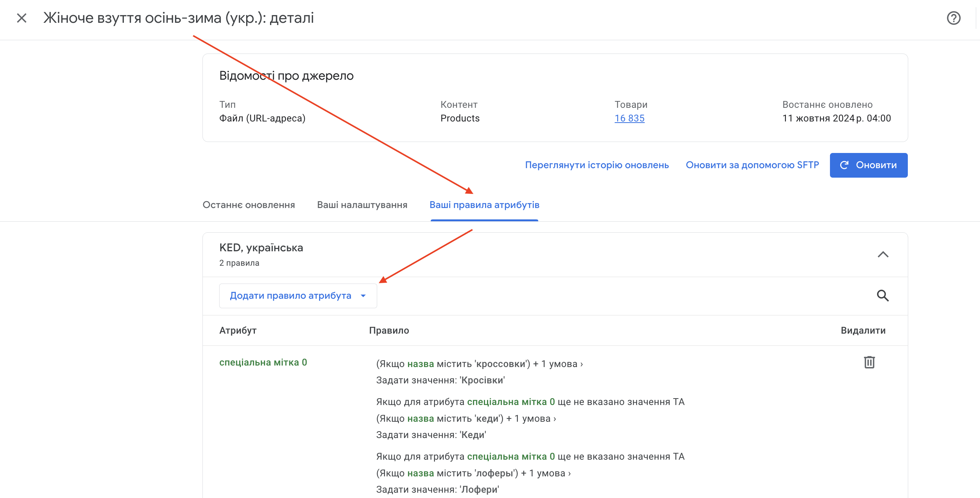Click the Відомості про джерело heading
This screenshot has width=980, height=498.
286,76
